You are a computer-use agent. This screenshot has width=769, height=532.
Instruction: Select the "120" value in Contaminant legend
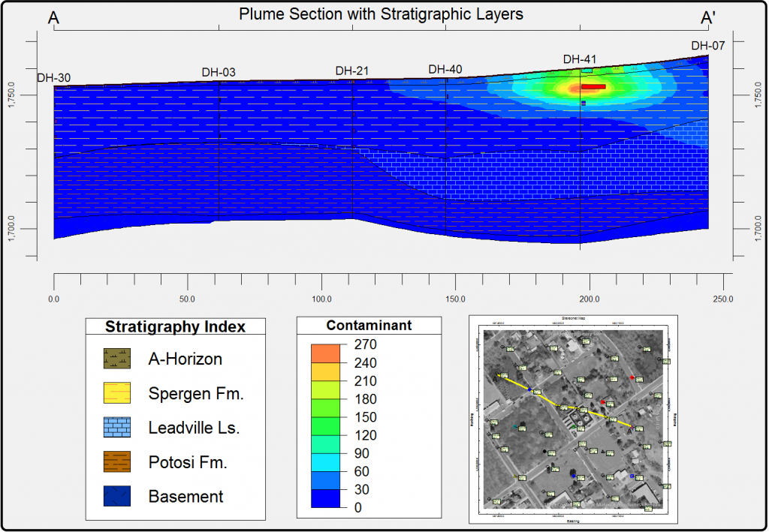[x=366, y=435]
